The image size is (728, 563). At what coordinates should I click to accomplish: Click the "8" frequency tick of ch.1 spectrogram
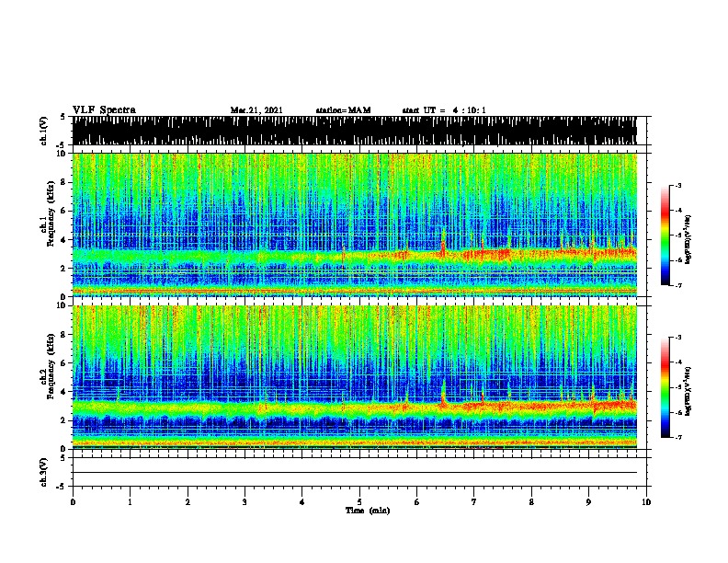coord(64,182)
